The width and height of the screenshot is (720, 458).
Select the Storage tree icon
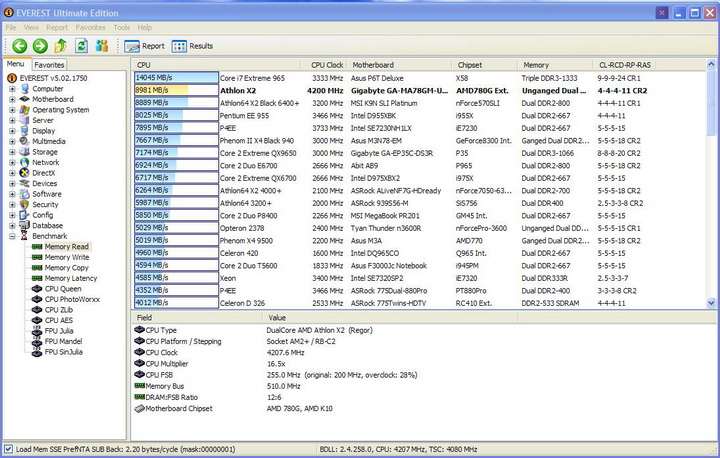pyautogui.click(x=25, y=152)
